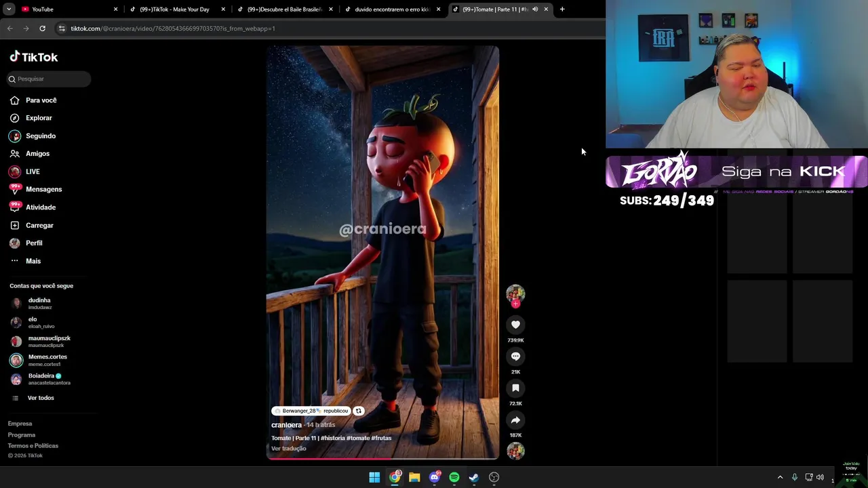This screenshot has width=868, height=488.
Task: Switch to duvido encontrarem o erro tab
Action: point(391,9)
